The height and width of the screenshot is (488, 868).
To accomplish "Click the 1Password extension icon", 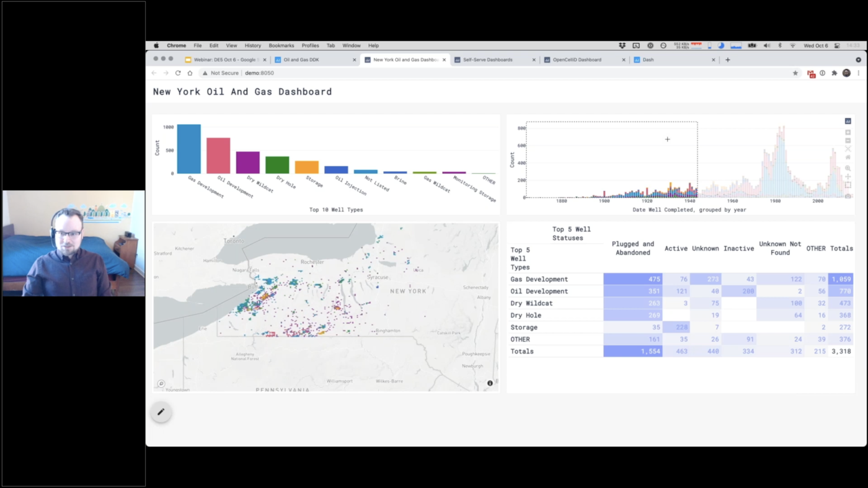I will (x=823, y=73).
